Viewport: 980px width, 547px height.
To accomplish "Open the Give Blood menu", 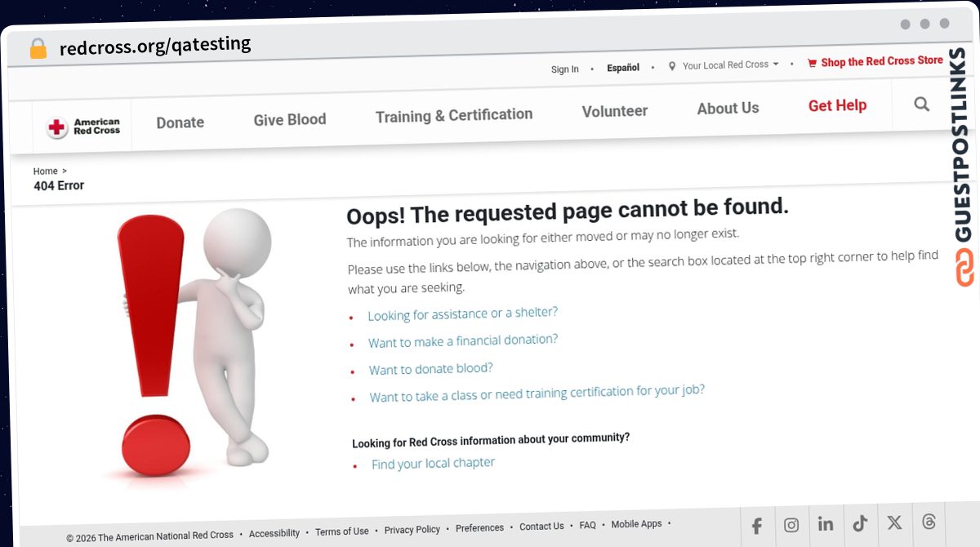I will click(290, 120).
